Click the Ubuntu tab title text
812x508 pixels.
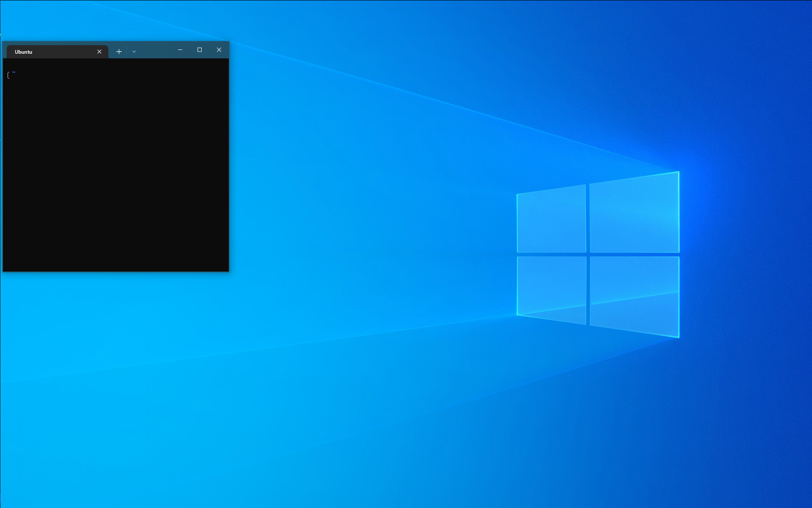pyautogui.click(x=23, y=52)
